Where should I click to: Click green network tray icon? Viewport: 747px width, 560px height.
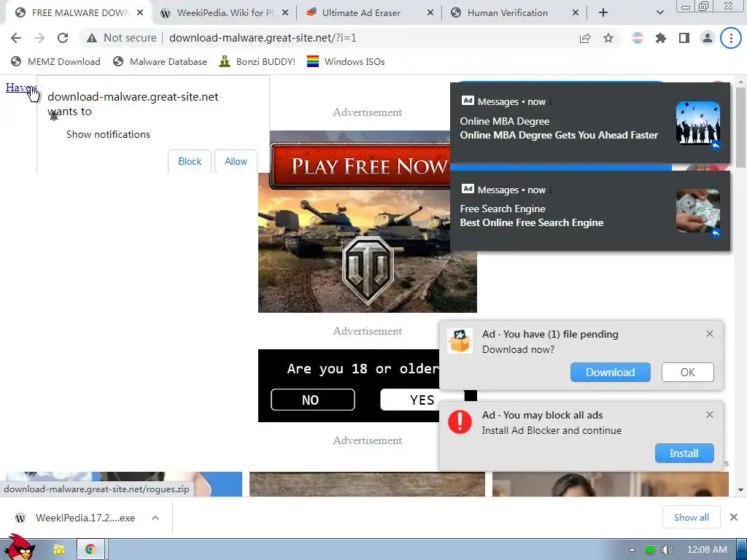pyautogui.click(x=649, y=550)
